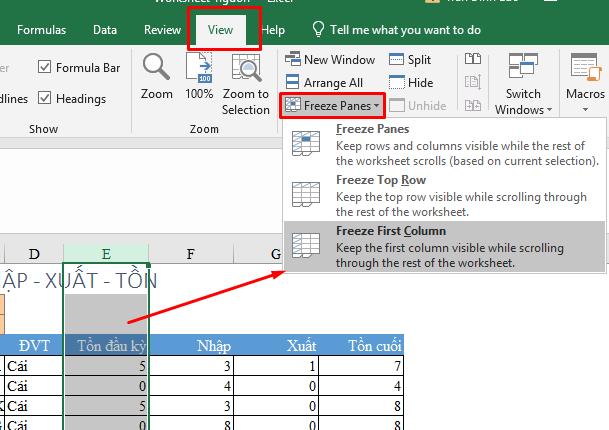Click View Side by Side icon
Image resolution: width=609 pixels, height=430 pixels.
coord(473,59)
